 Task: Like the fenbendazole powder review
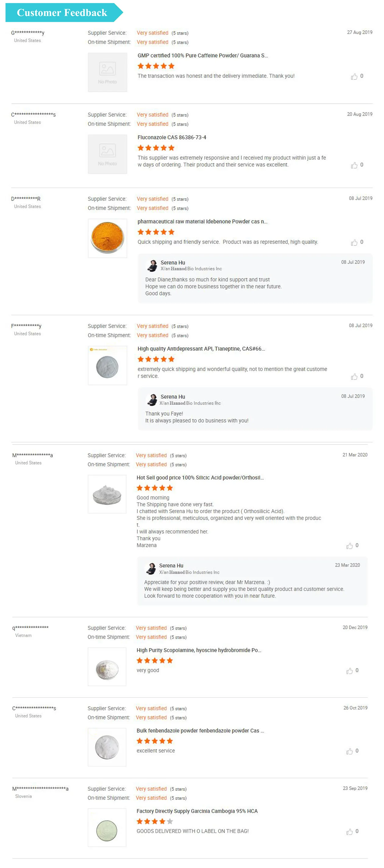click(x=350, y=751)
